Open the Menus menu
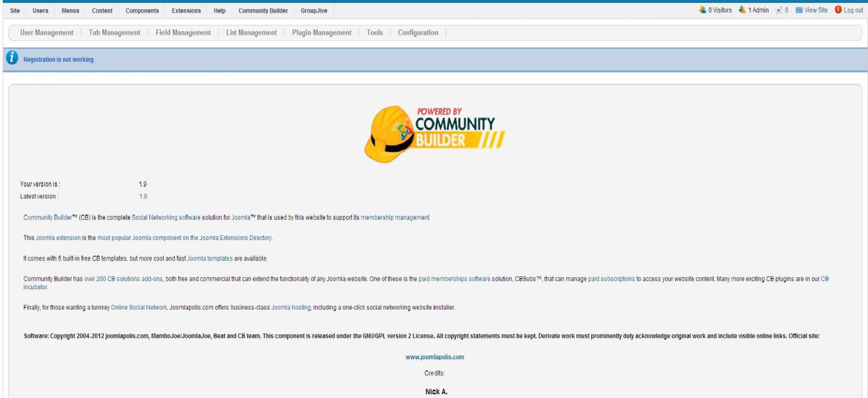 tap(70, 10)
